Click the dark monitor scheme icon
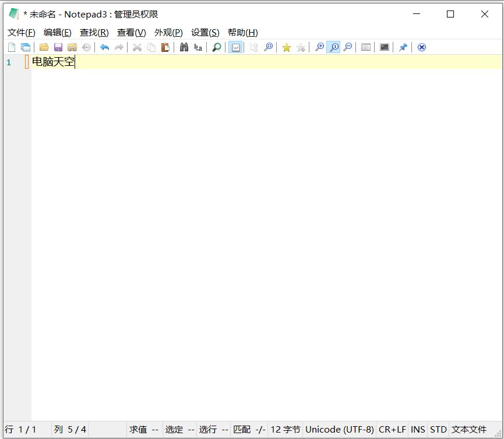Image resolution: width=504 pixels, height=439 pixels. (385, 47)
